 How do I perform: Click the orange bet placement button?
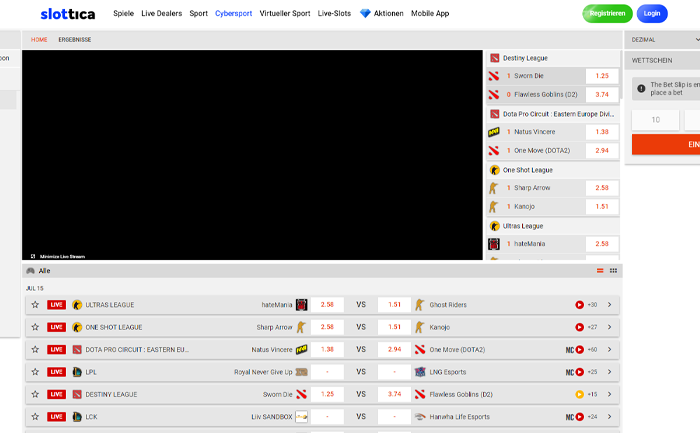666,145
